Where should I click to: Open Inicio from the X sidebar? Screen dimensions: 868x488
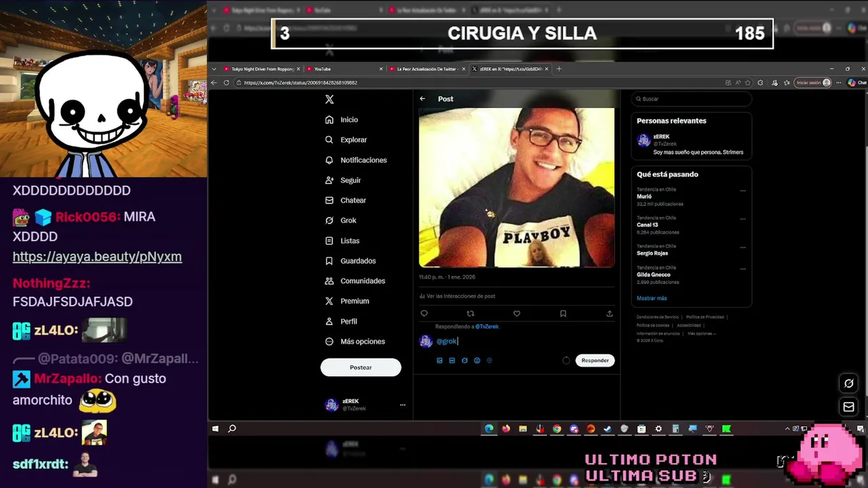341,119
